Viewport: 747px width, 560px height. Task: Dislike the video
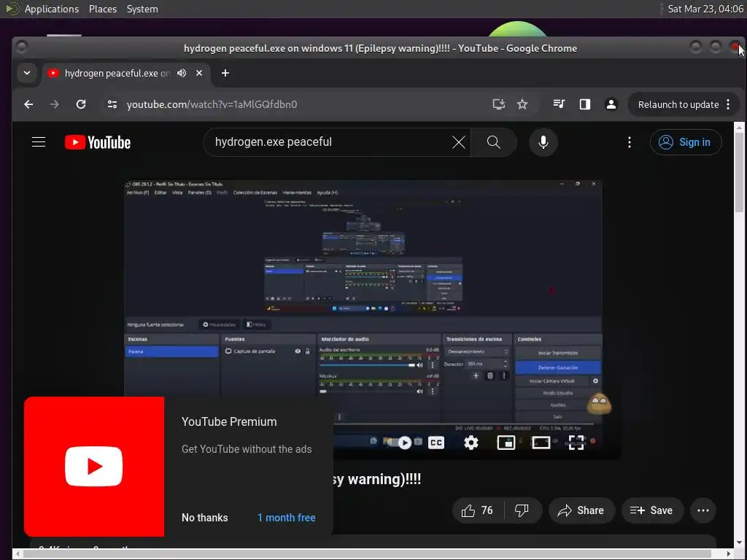coord(522,510)
